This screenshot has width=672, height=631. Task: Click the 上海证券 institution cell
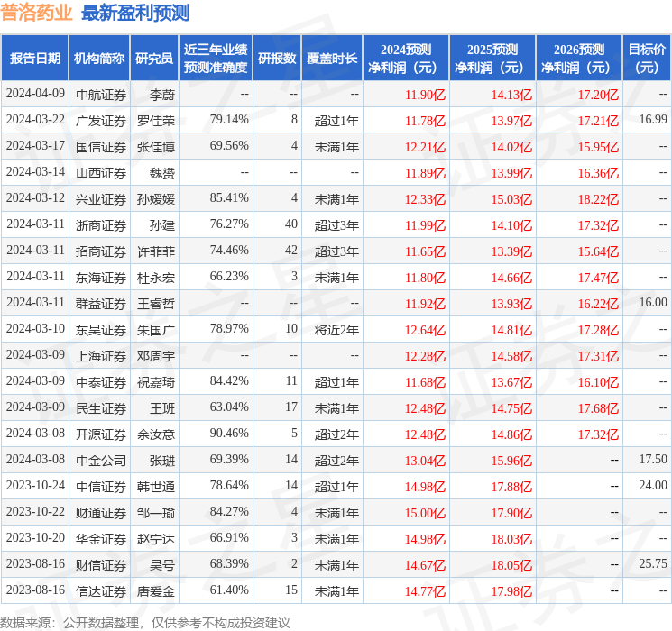coord(101,356)
